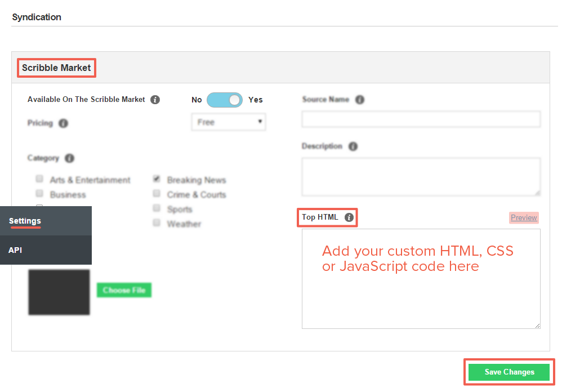The height and width of the screenshot is (392, 562).
Task: Click the dark image thumbnail preview
Action: click(59, 292)
